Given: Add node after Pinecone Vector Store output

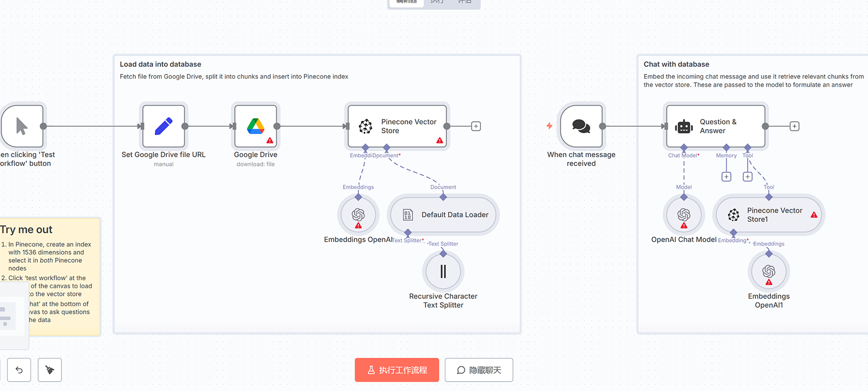Looking at the screenshot, I should click(476, 126).
